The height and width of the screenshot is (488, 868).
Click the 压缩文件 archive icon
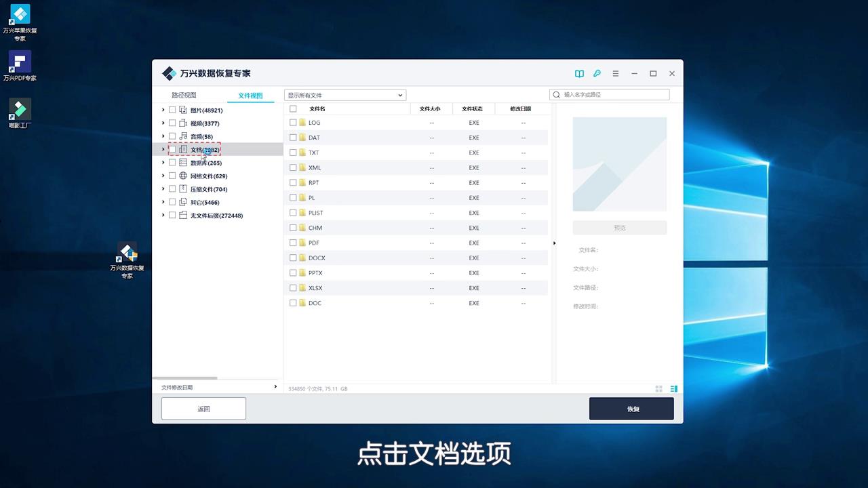coord(183,188)
